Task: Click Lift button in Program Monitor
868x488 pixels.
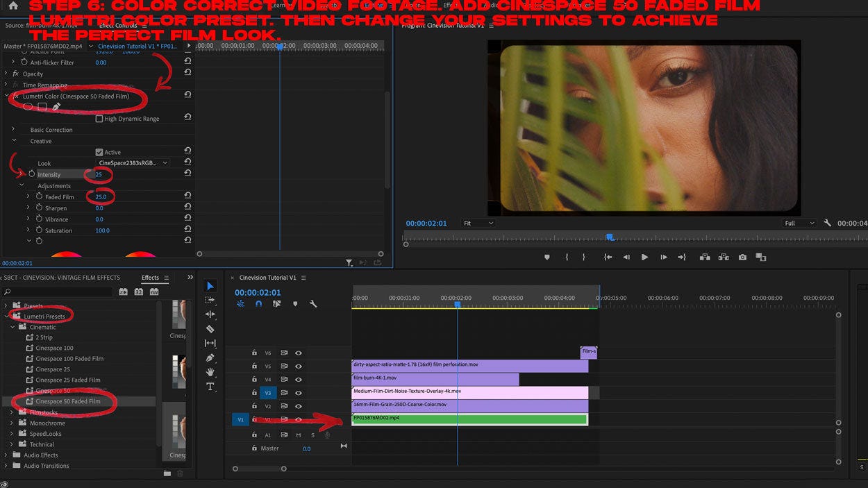Action: point(705,257)
